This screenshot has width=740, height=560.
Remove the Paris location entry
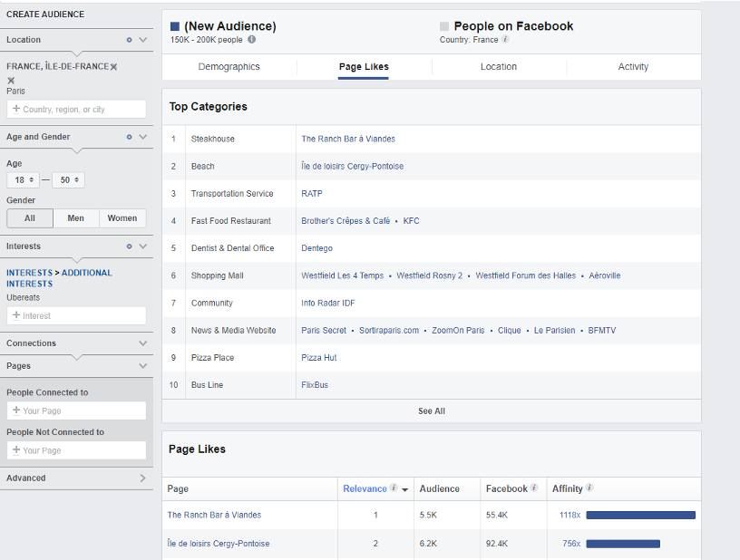point(11,81)
